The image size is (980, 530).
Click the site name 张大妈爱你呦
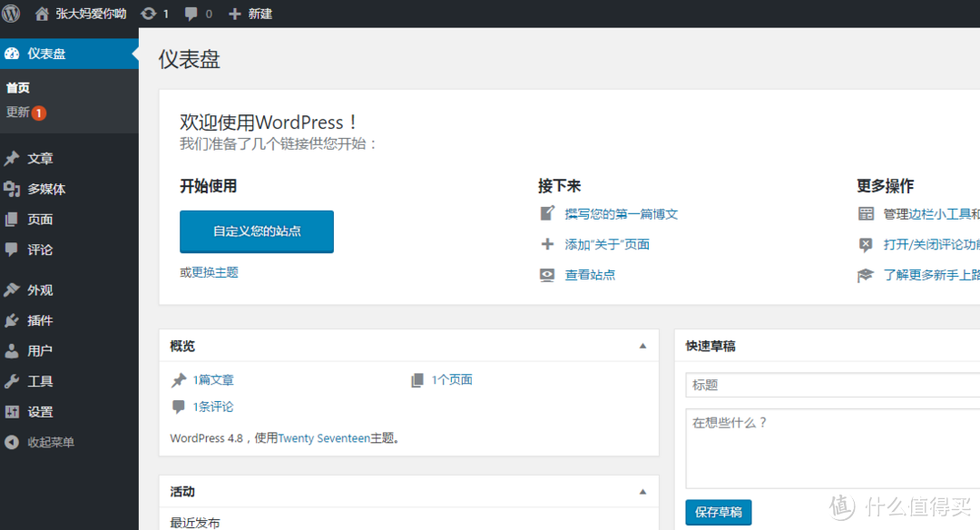[x=91, y=14]
